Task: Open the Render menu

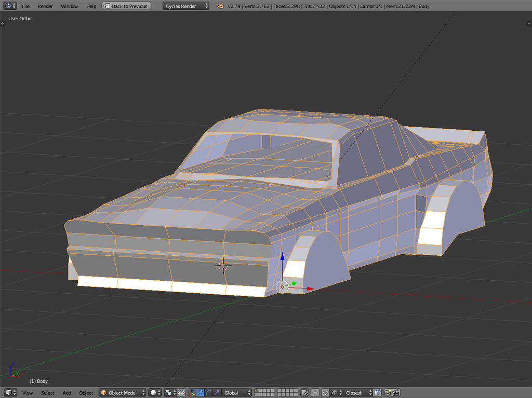Action: [x=45, y=6]
